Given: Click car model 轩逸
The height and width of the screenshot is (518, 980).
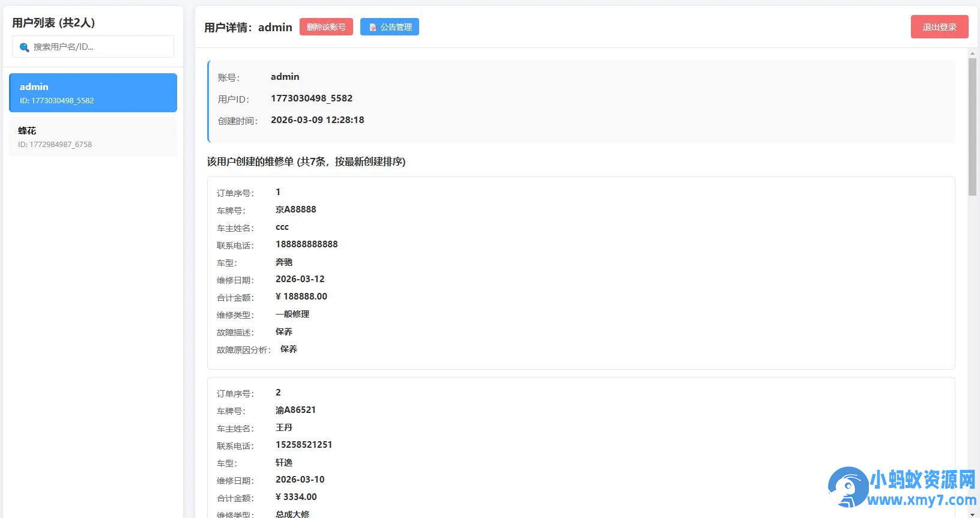Looking at the screenshot, I should [x=284, y=463].
